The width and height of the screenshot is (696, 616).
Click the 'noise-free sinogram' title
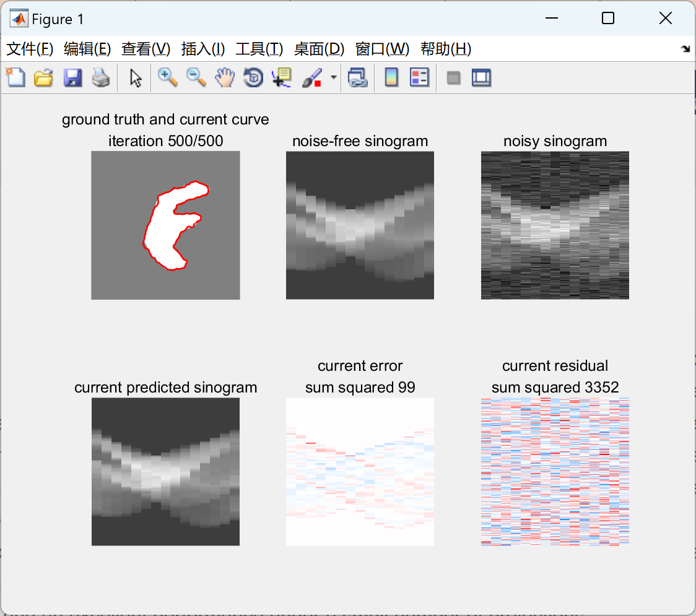[x=360, y=141]
